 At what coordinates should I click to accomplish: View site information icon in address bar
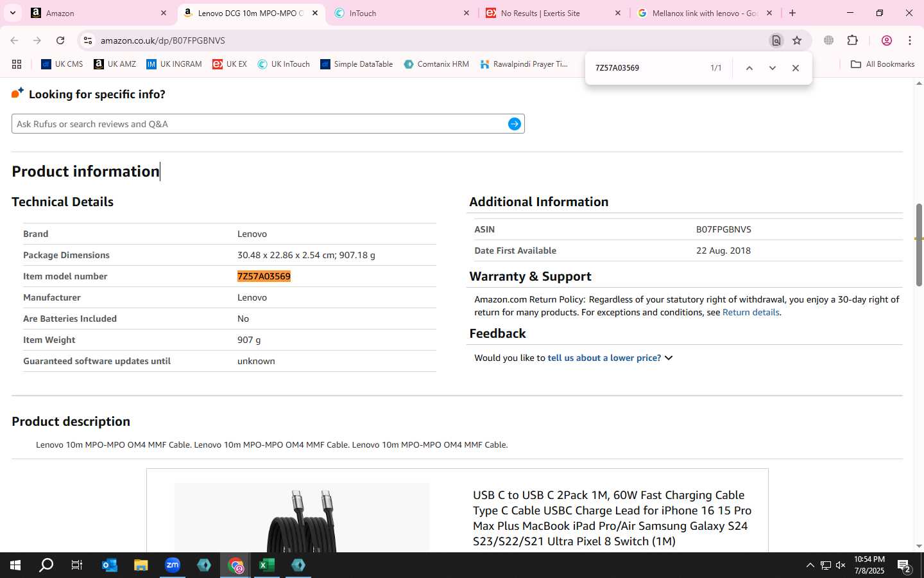pyautogui.click(x=88, y=40)
